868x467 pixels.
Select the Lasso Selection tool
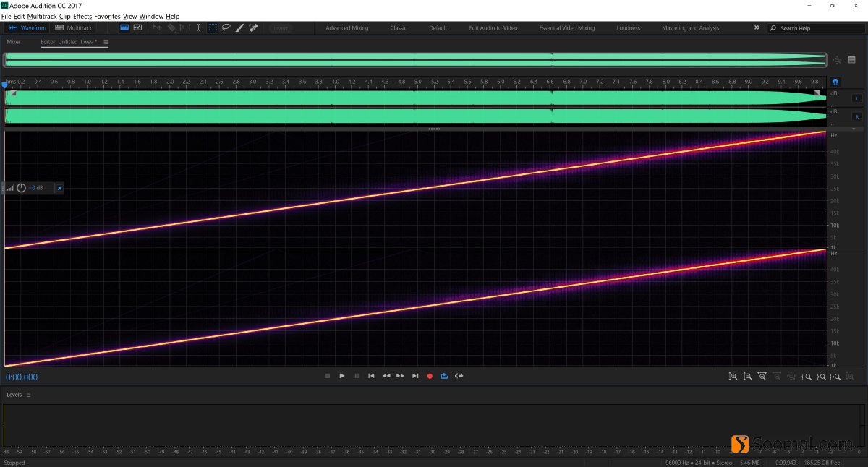click(x=226, y=27)
